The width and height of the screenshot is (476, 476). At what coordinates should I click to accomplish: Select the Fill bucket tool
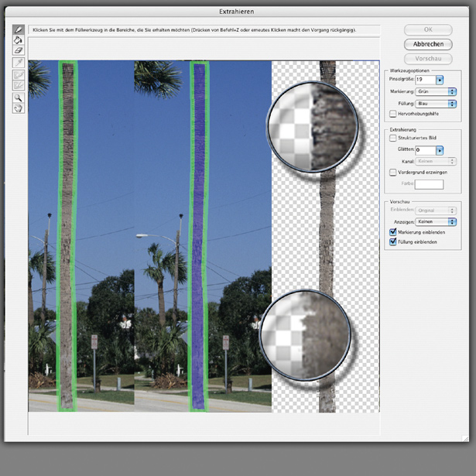[19, 39]
